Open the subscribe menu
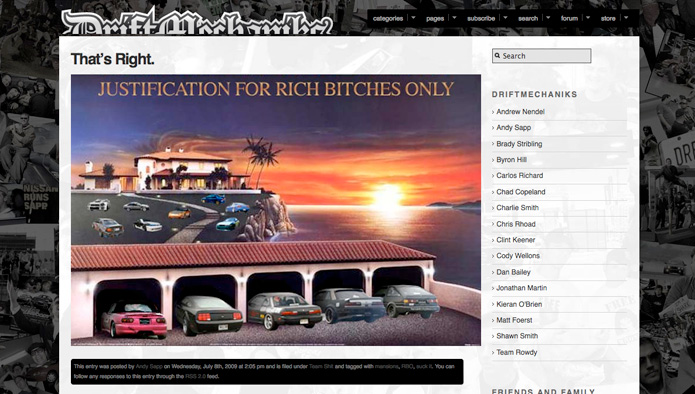695x394 pixels. tap(481, 19)
